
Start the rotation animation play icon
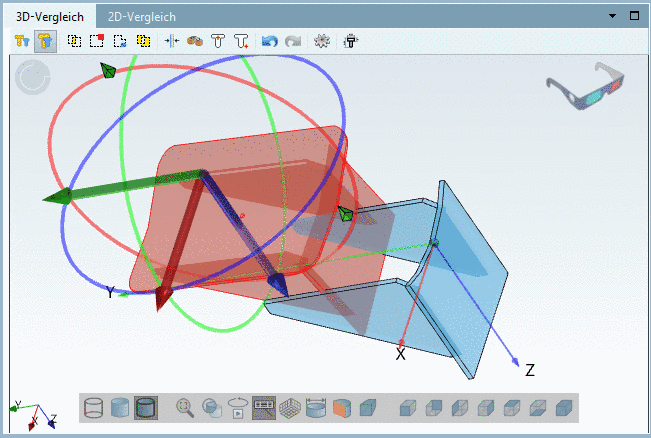coord(237,408)
